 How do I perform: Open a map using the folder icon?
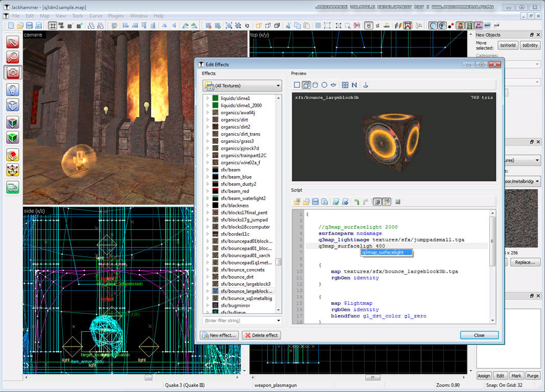(20, 26)
